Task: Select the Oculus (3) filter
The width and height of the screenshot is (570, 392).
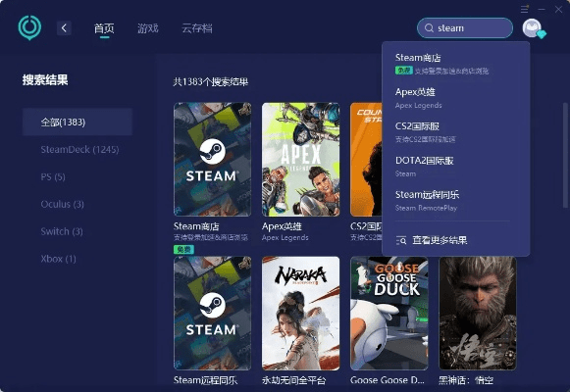Action: pos(62,204)
